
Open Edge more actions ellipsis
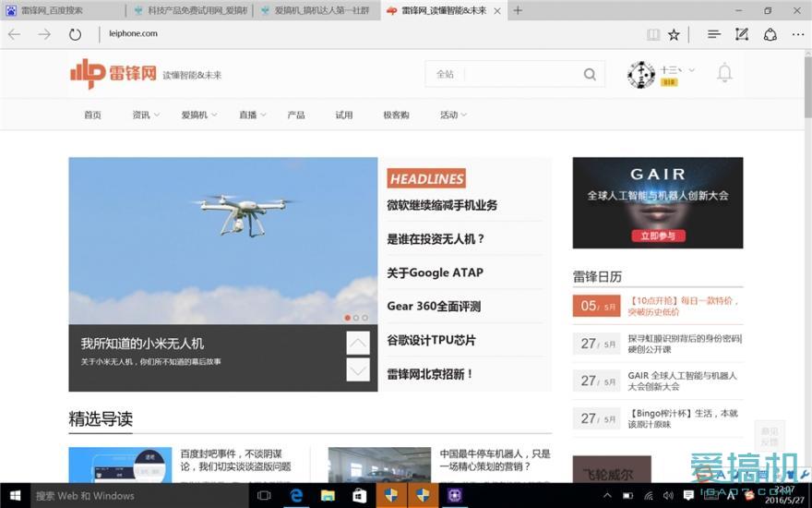click(x=798, y=35)
